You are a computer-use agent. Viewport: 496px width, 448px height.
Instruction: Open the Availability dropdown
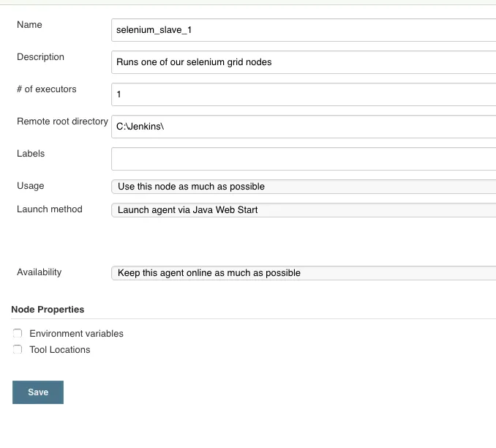[x=304, y=273]
